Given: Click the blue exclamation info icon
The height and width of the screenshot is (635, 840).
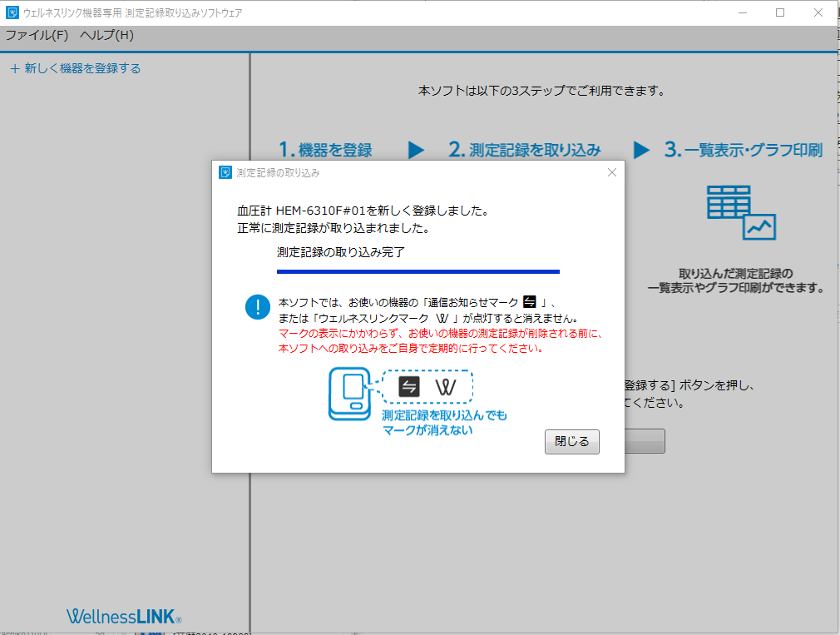Looking at the screenshot, I should 257,306.
